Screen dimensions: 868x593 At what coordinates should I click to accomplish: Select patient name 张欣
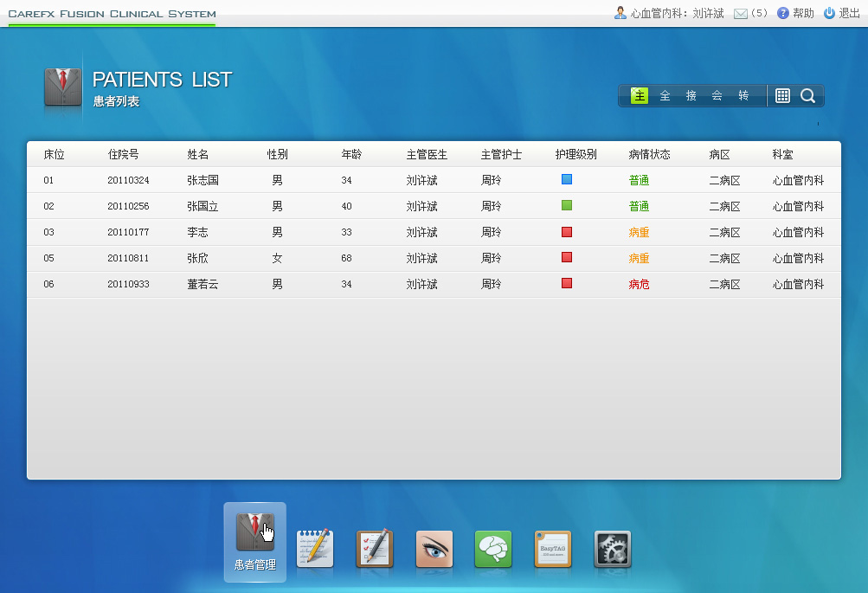point(197,259)
